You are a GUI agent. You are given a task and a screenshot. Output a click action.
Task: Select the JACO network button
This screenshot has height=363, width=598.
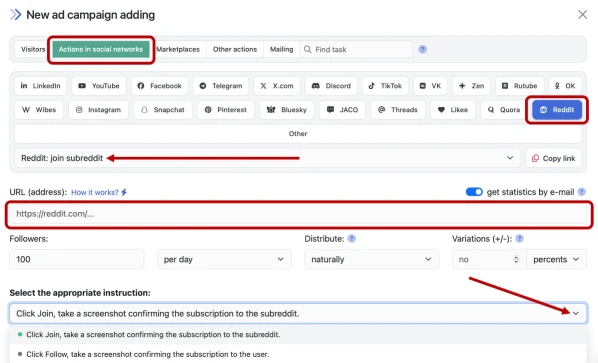coord(342,110)
